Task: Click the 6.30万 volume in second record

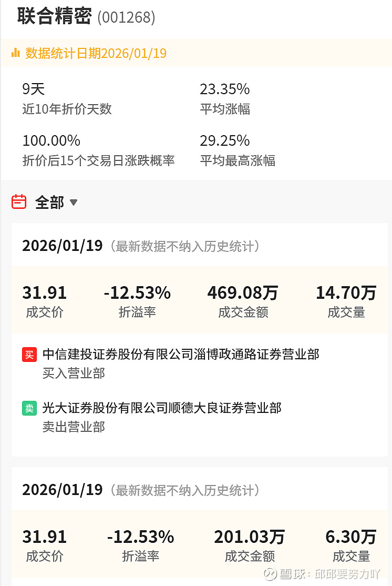Action: (351, 537)
